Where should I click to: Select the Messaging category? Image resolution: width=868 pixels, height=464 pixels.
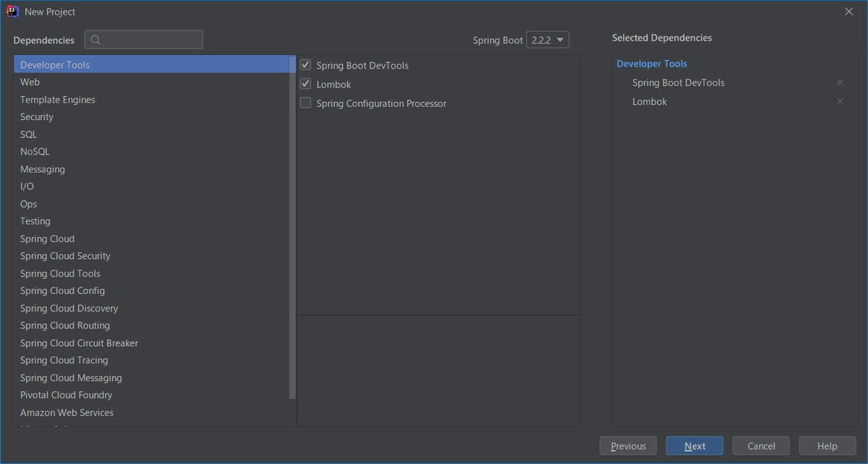pos(151,168)
